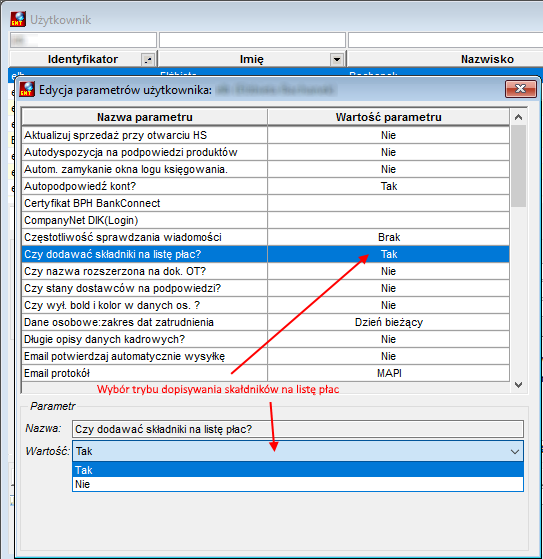Viewport: 543px width, 559px height.
Task: Open the Wartość combo box dropdown arrow
Action: click(514, 451)
